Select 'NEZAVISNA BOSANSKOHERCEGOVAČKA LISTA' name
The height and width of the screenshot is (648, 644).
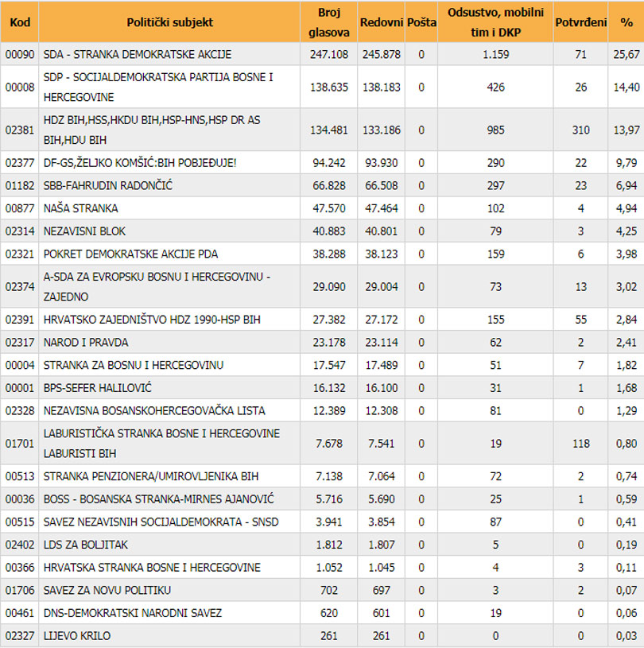pos(154,410)
